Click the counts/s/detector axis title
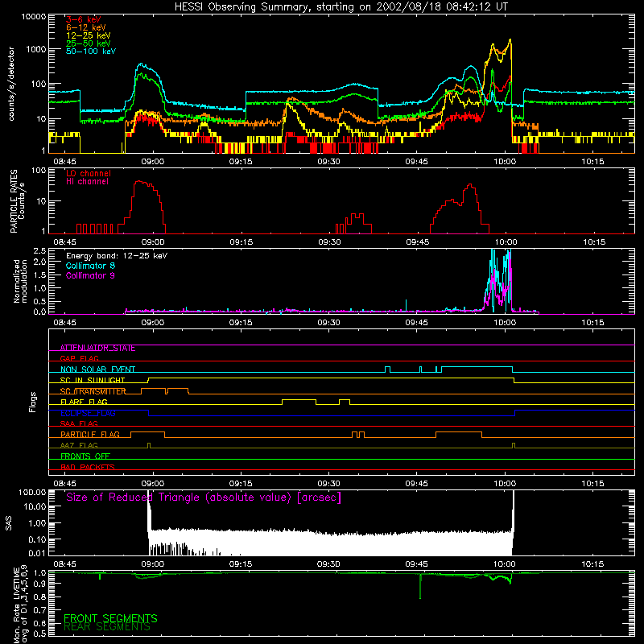Image resolution: width=644 pixels, height=644 pixels. [11, 84]
